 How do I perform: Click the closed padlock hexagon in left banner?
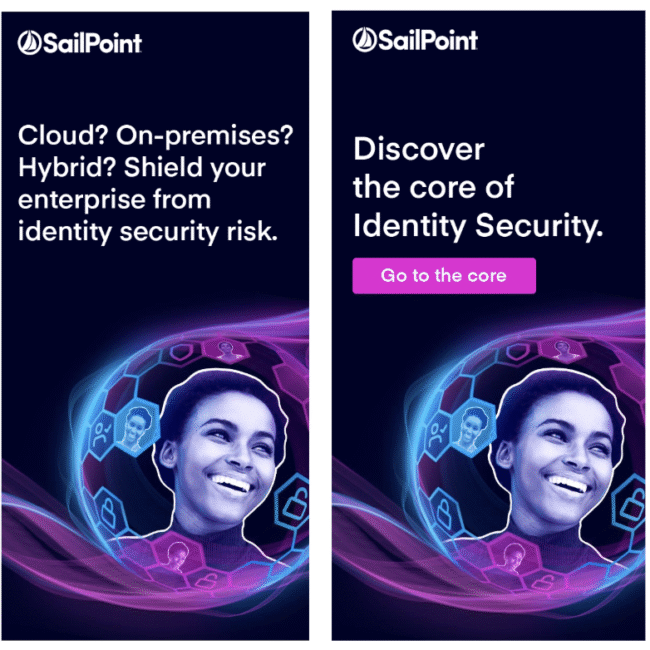tap(109, 510)
